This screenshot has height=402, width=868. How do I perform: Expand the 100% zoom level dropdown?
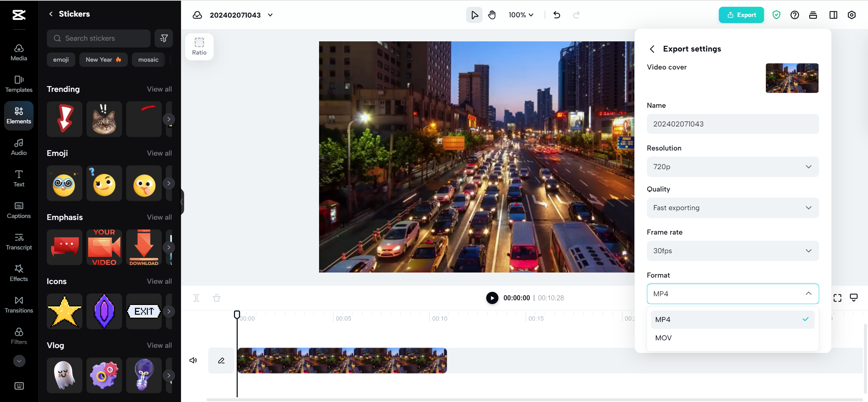(x=520, y=15)
